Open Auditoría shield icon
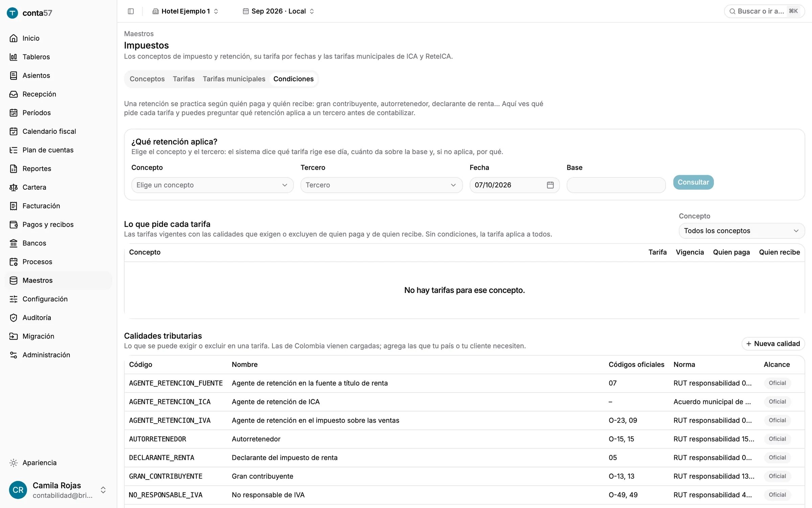The height and width of the screenshot is (508, 812). pos(14,318)
